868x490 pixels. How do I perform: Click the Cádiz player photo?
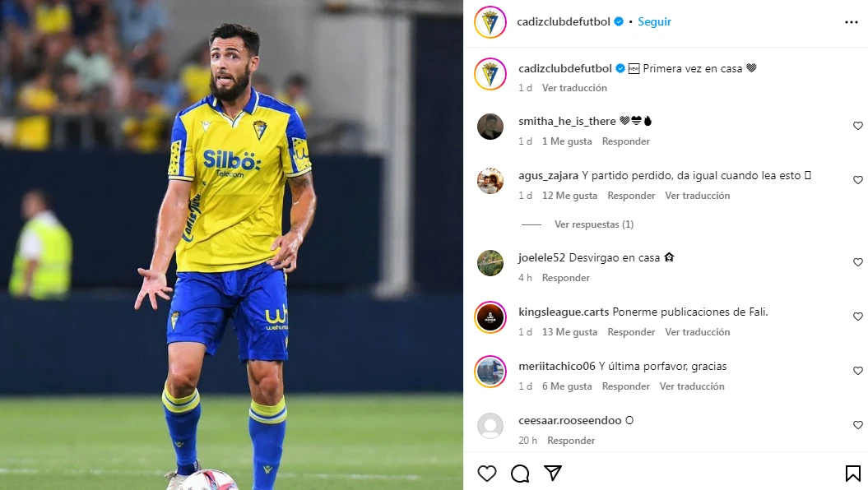(x=231, y=245)
